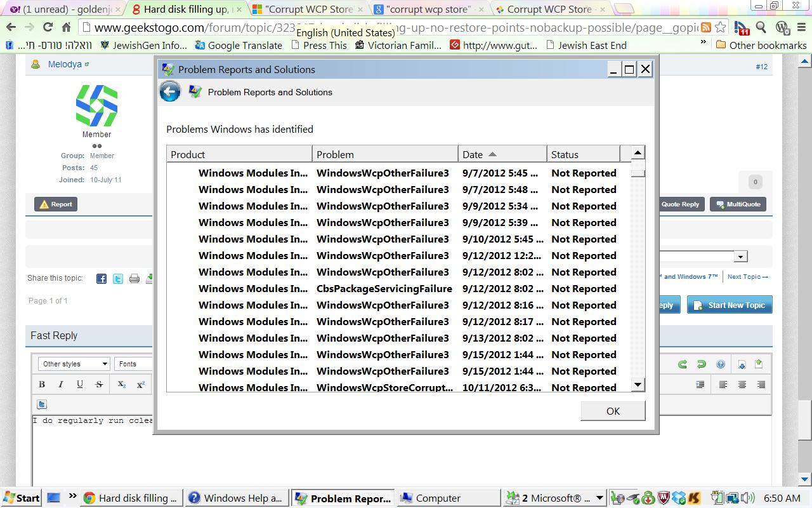Open Melodya's profile link
Viewport: 812px width, 508px height.
click(65, 65)
